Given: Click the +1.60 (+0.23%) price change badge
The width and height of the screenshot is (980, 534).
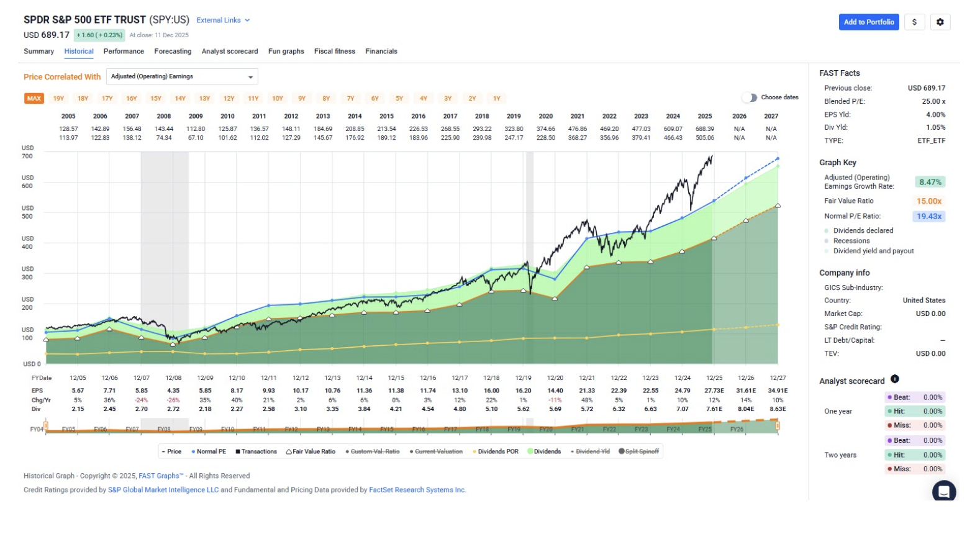Looking at the screenshot, I should tap(99, 35).
